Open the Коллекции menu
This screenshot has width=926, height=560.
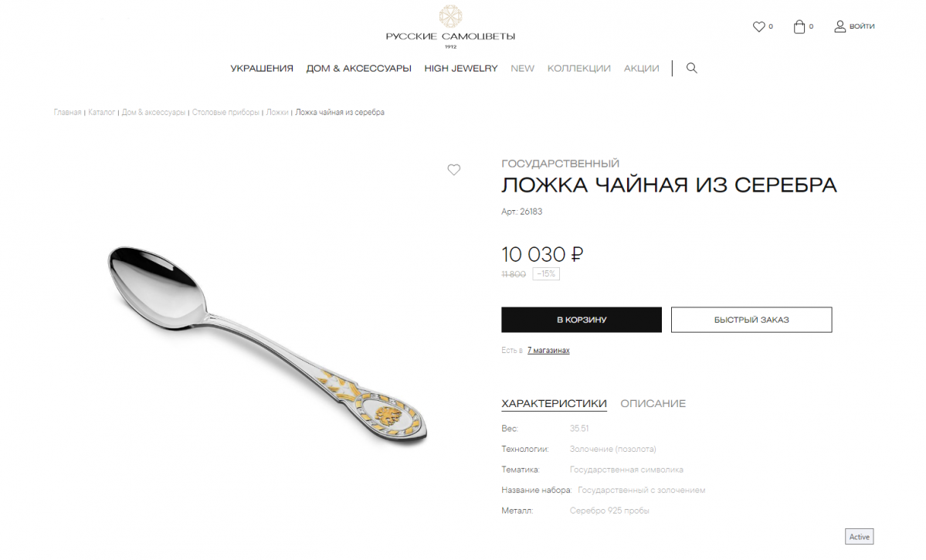[x=578, y=69]
